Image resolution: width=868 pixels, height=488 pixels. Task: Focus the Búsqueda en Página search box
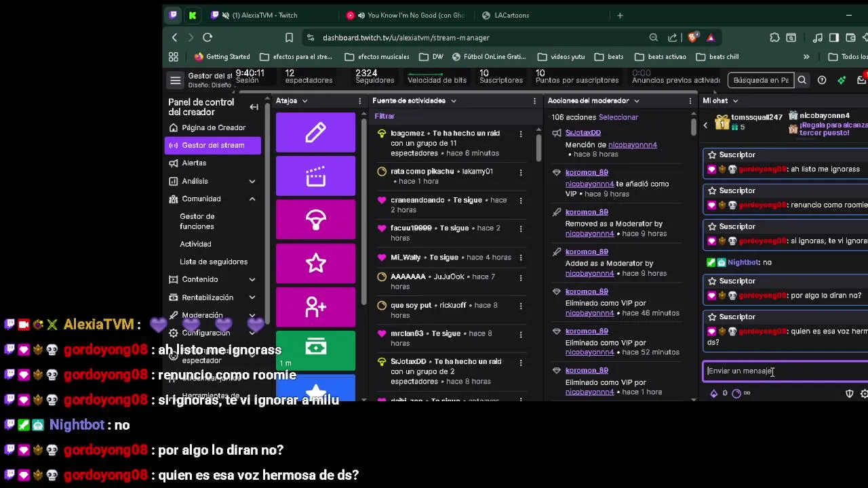pos(761,80)
